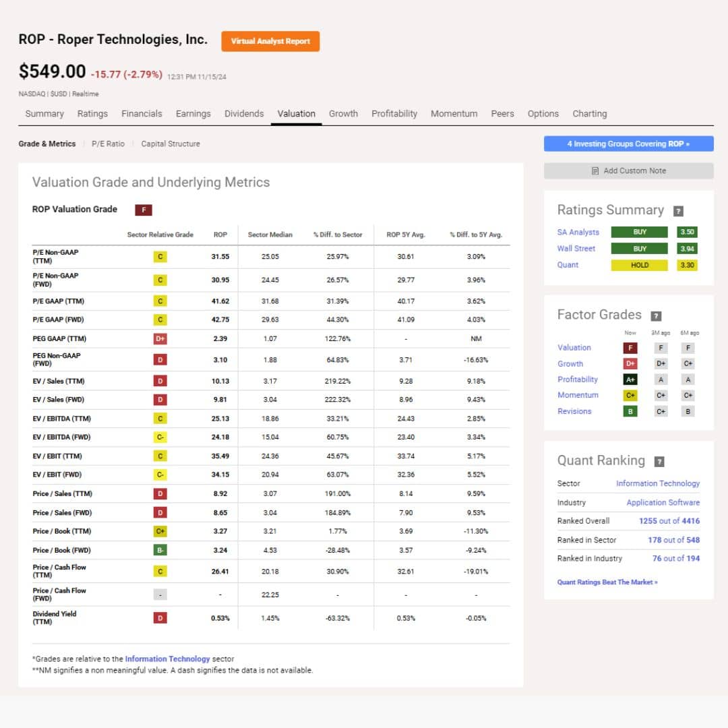Click Price / Book (FWD) grade B- badge

click(160, 550)
